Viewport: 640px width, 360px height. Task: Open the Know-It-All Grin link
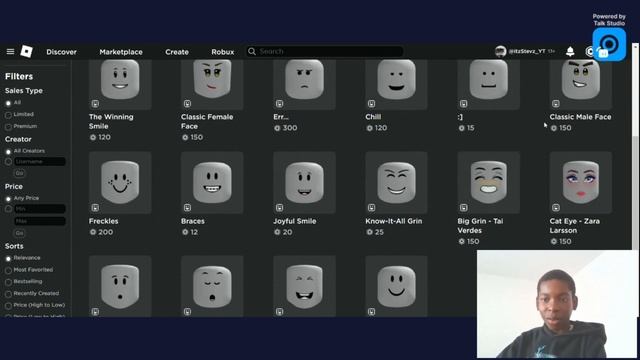[x=393, y=221]
